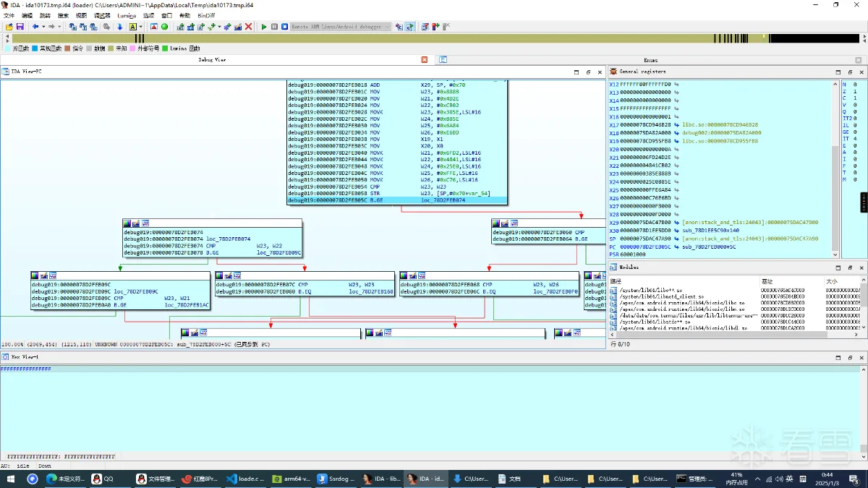Open the dropdown beside the 'A' icon

point(140,26)
